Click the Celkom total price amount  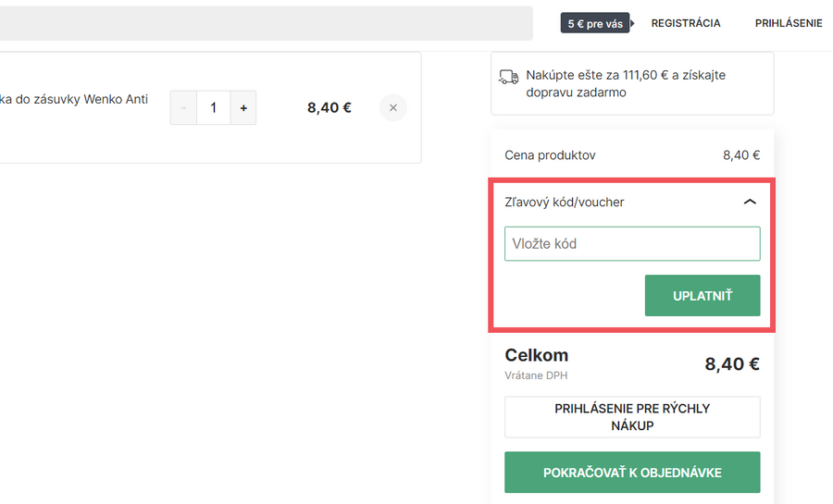point(732,363)
